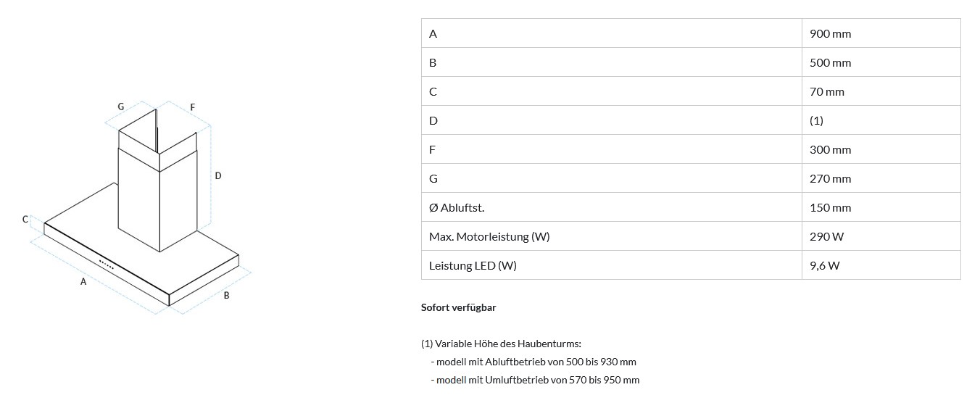Click the B depth label in the diagram

pos(227,295)
